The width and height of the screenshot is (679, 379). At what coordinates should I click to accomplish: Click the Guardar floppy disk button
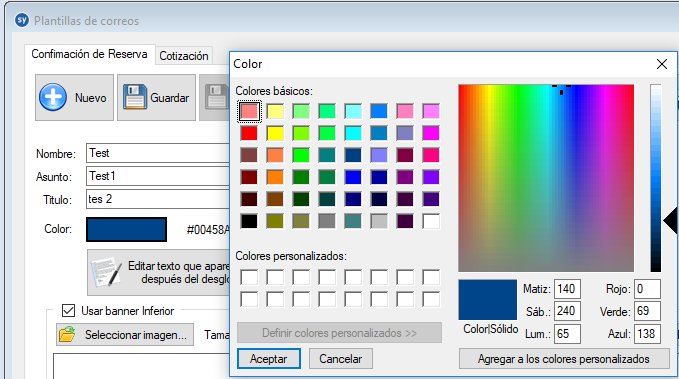pyautogui.click(x=156, y=97)
